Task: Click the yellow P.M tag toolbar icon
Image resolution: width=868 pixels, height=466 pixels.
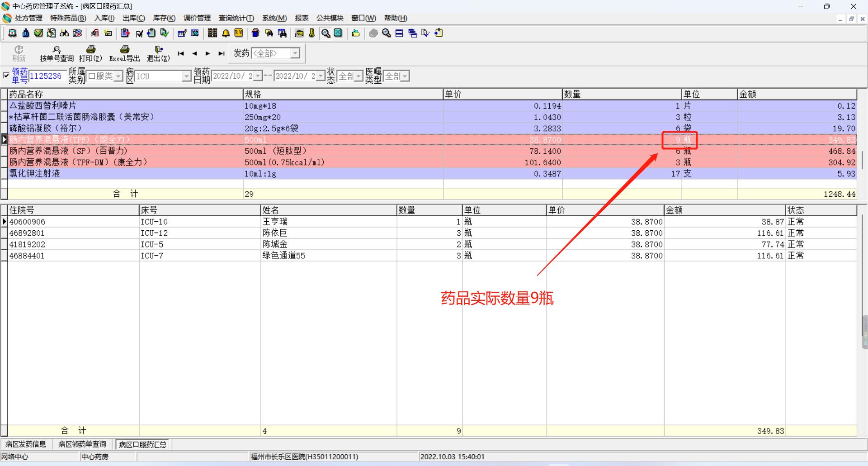Action: click(238, 33)
